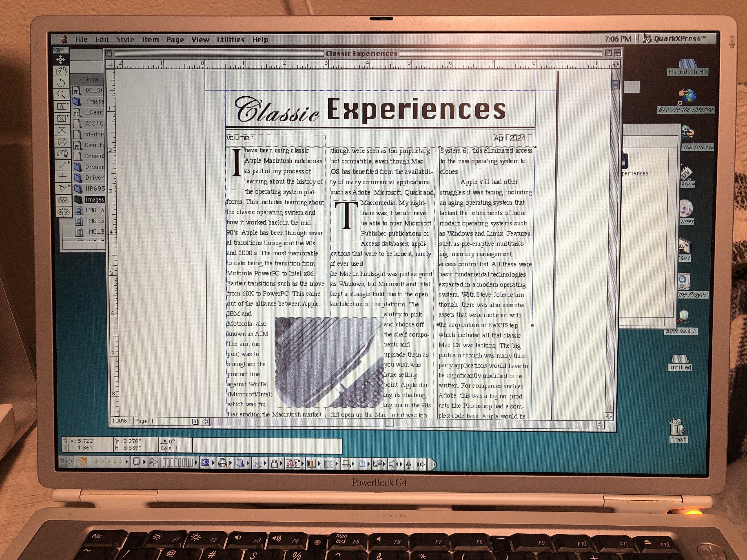
Task: Open the Style menu
Action: [x=125, y=40]
